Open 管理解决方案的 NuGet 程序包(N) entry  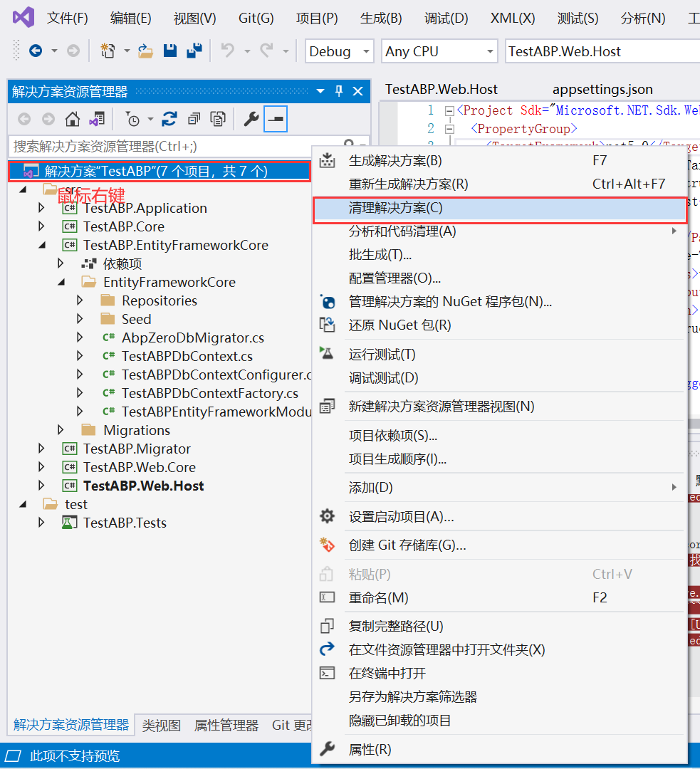[x=499, y=302]
